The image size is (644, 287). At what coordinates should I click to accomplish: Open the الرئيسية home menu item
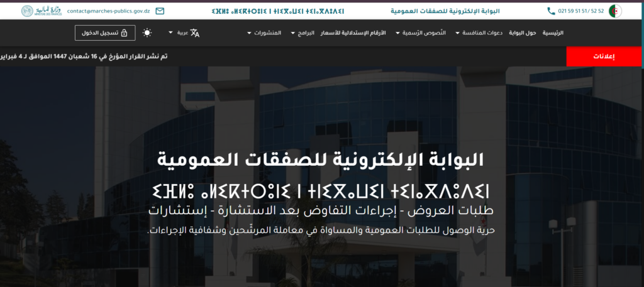(x=553, y=33)
